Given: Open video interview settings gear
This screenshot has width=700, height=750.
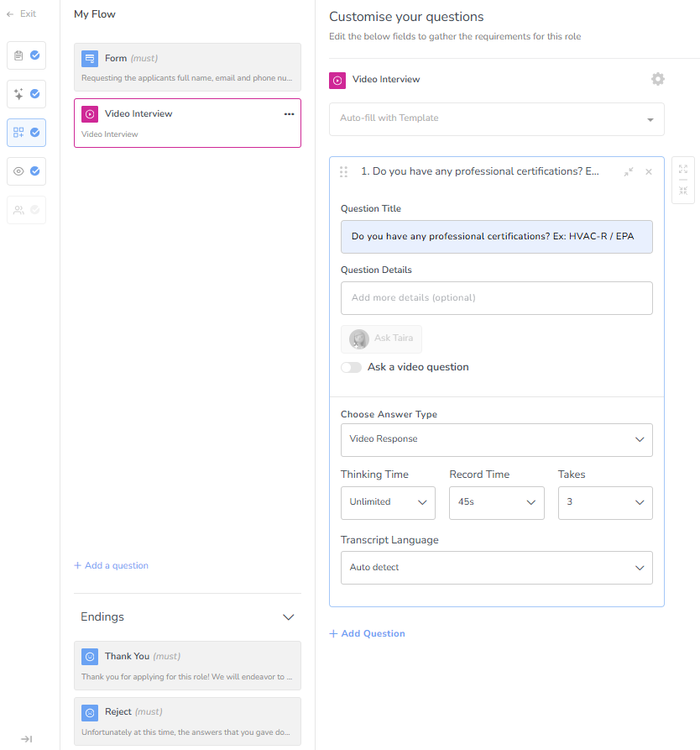Looking at the screenshot, I should click(658, 79).
